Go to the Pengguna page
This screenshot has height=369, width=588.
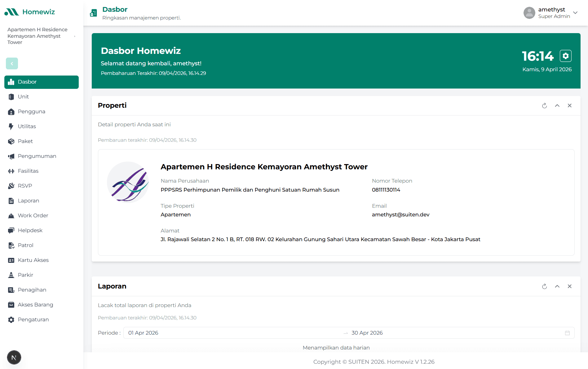pos(32,111)
